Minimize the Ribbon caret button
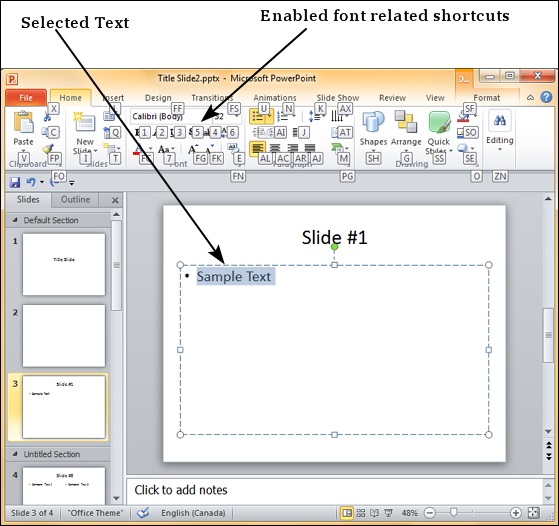The image size is (559, 526). (530, 97)
